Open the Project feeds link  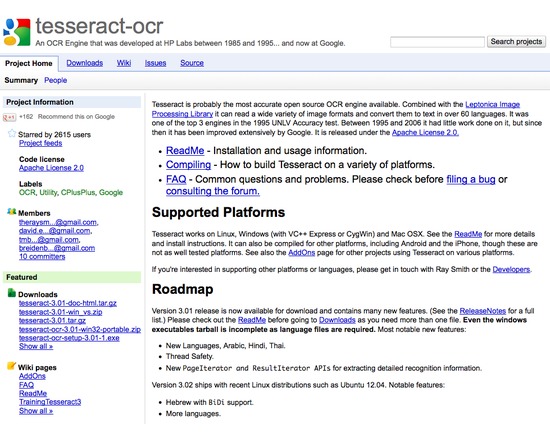click(x=40, y=143)
